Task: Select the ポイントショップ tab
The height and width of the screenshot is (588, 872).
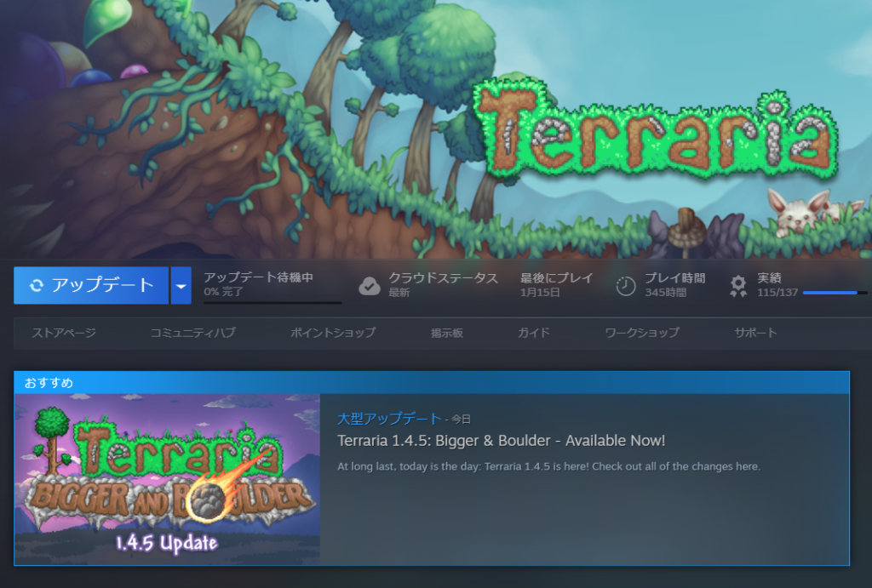Action: [x=332, y=333]
